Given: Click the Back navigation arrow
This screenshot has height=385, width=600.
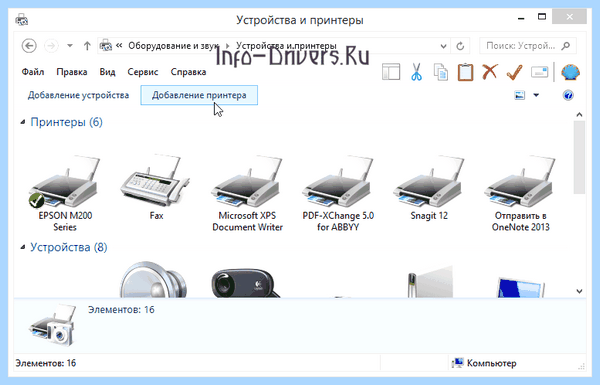Looking at the screenshot, I should [x=29, y=46].
